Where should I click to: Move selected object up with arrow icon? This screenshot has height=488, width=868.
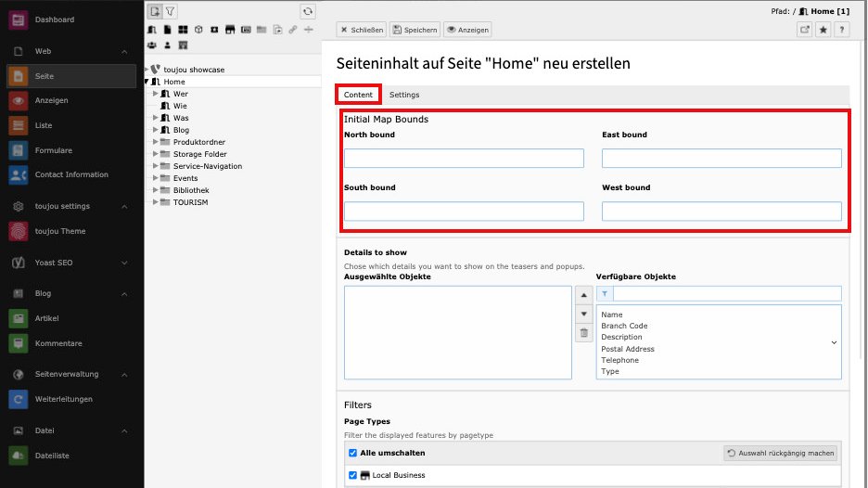pyautogui.click(x=584, y=296)
